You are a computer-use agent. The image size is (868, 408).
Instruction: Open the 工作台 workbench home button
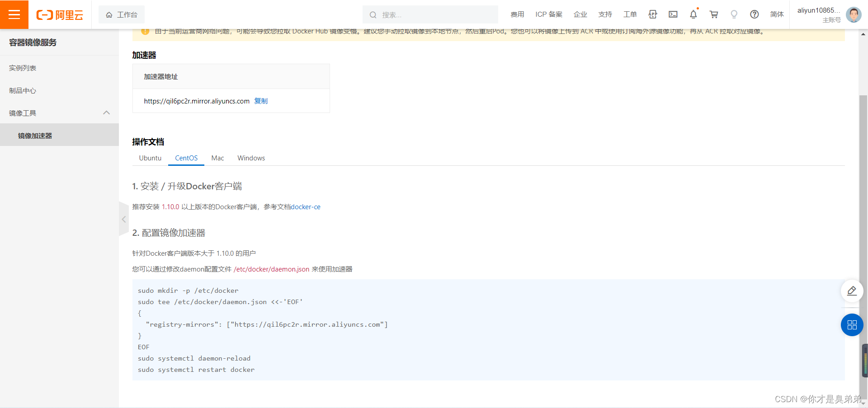122,15
